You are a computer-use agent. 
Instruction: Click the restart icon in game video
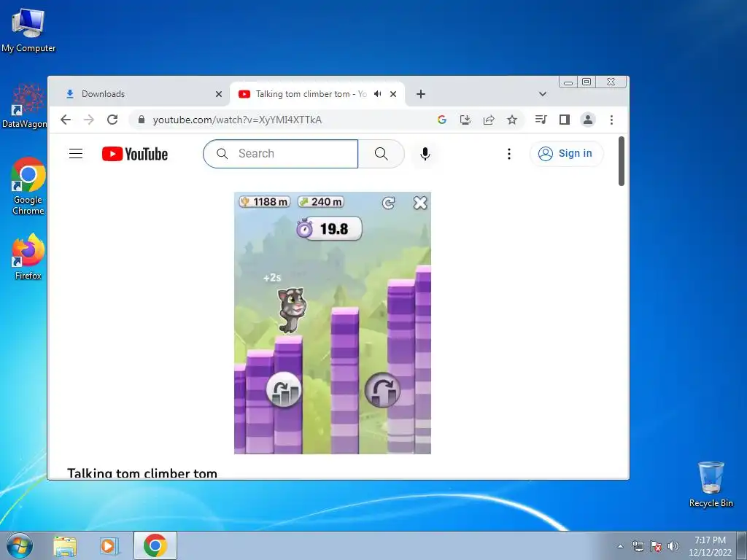[x=389, y=203]
